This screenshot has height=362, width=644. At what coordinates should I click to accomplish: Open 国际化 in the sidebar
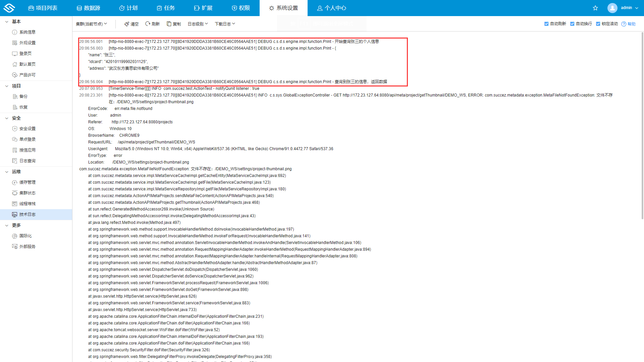25,236
